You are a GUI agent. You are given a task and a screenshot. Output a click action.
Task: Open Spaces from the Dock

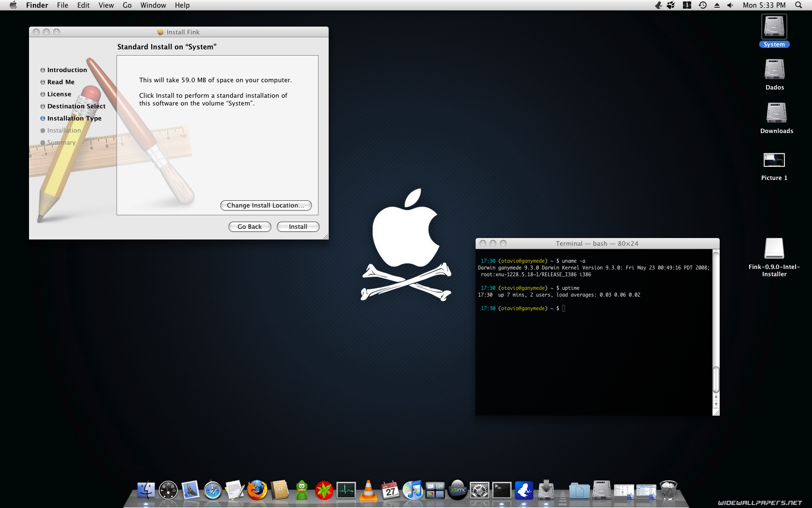click(435, 491)
